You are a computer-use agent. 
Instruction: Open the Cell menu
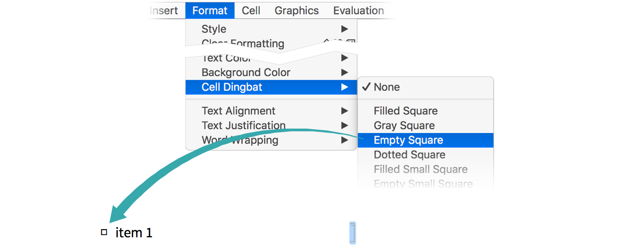point(251,11)
